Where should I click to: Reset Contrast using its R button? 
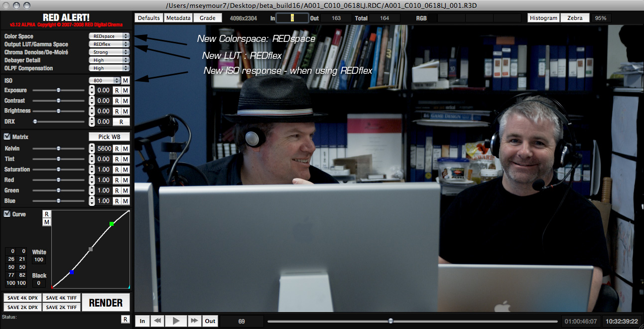coord(117,101)
